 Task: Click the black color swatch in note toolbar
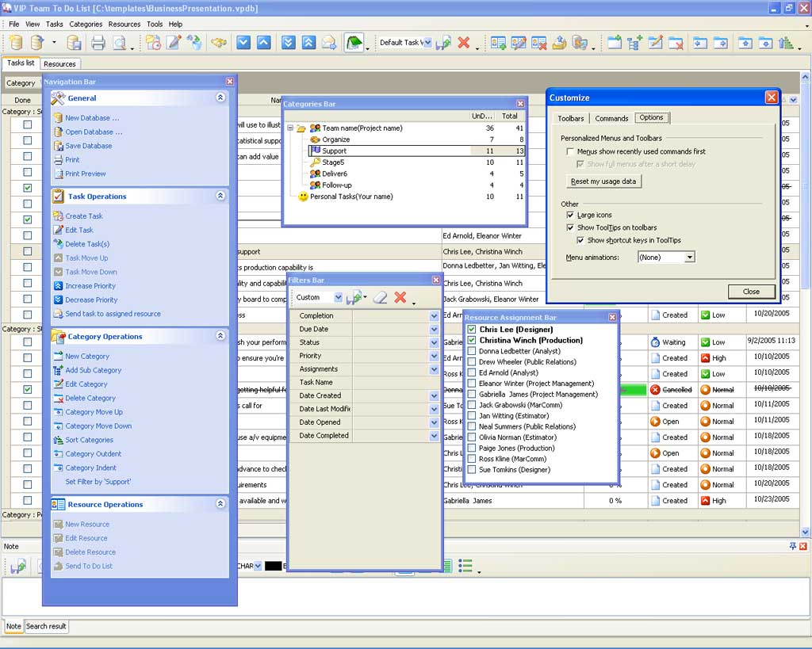tap(273, 566)
